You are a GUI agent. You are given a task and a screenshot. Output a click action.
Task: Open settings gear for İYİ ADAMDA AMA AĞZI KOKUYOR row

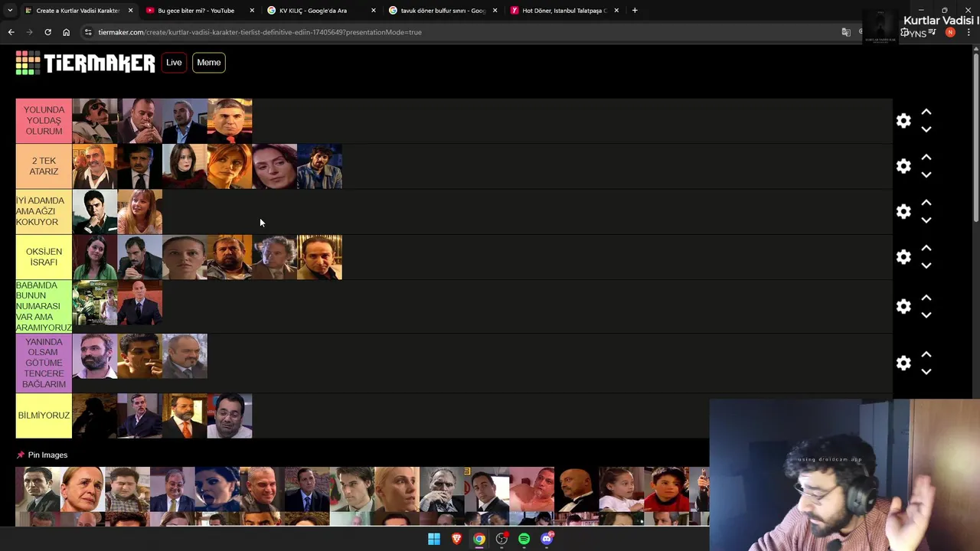[x=903, y=211]
